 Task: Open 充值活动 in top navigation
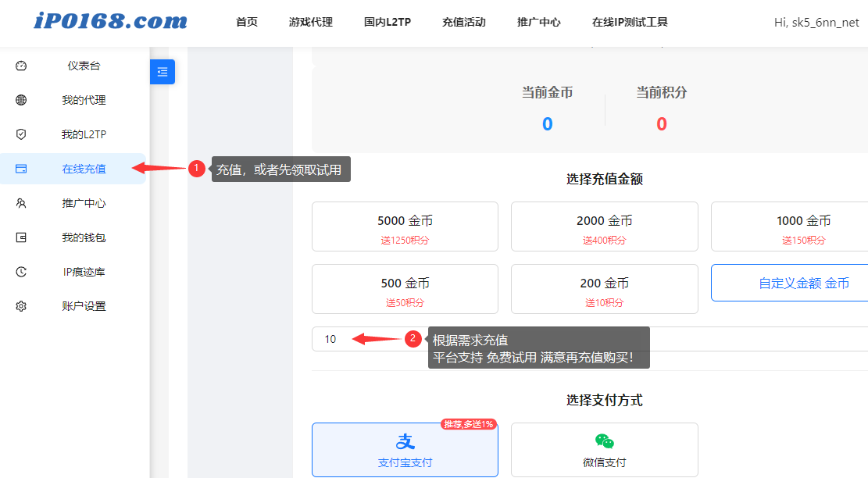[464, 22]
